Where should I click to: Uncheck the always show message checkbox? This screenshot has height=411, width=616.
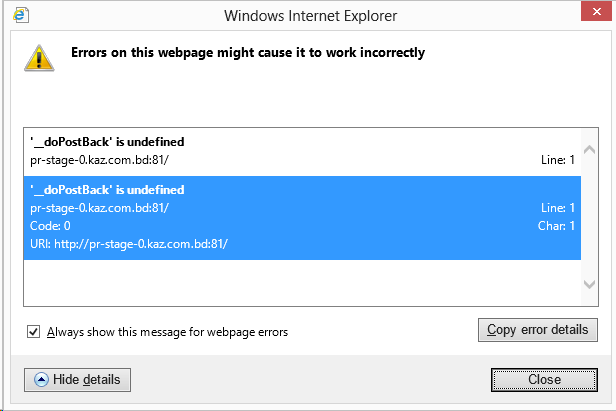pos(34,332)
